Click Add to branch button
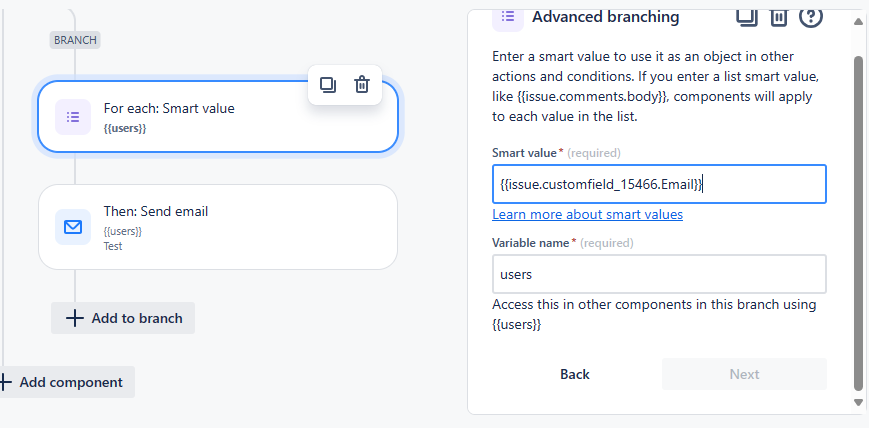 123,318
